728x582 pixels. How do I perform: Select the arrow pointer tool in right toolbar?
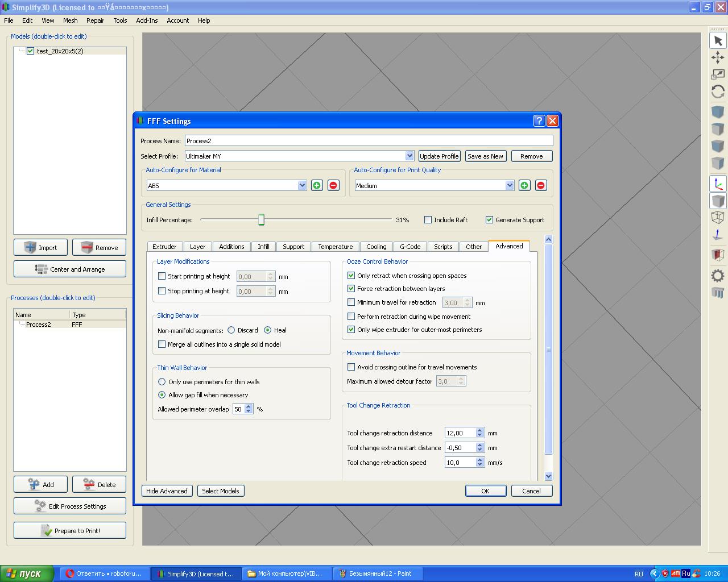pos(718,41)
